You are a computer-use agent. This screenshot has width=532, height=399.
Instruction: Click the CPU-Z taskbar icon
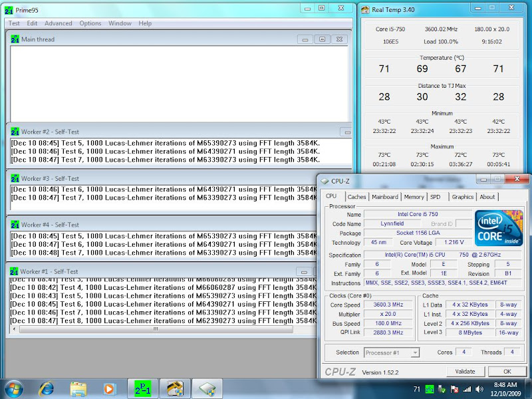208,388
